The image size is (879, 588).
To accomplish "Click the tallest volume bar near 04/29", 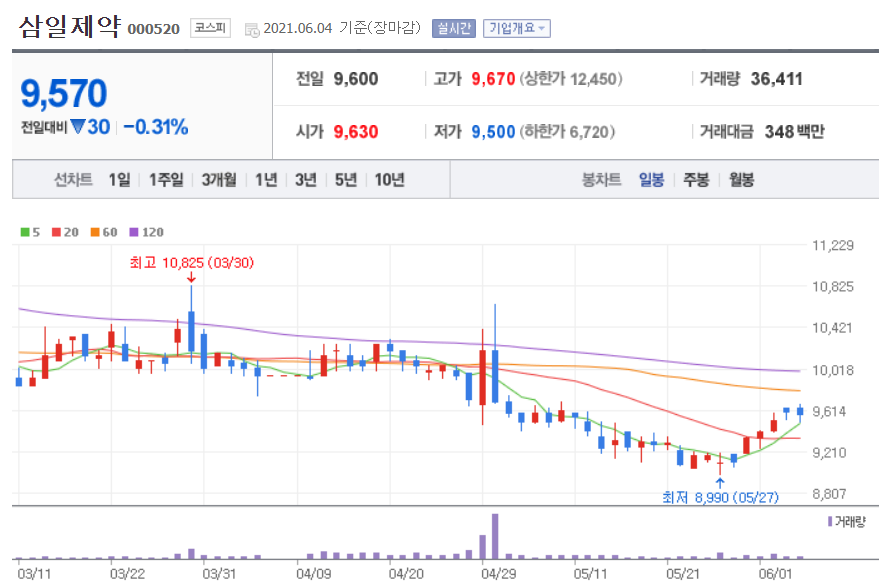I will pos(495,536).
